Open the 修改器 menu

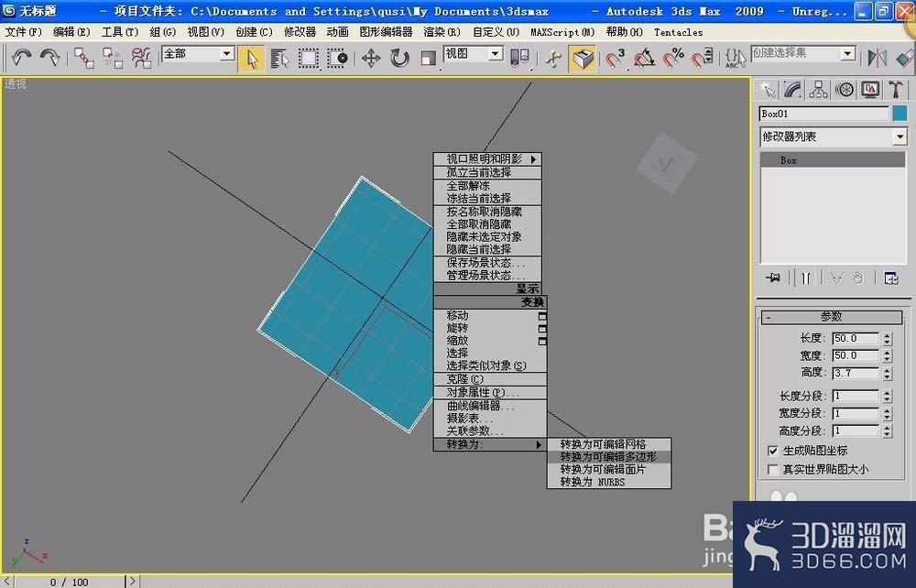[x=300, y=32]
